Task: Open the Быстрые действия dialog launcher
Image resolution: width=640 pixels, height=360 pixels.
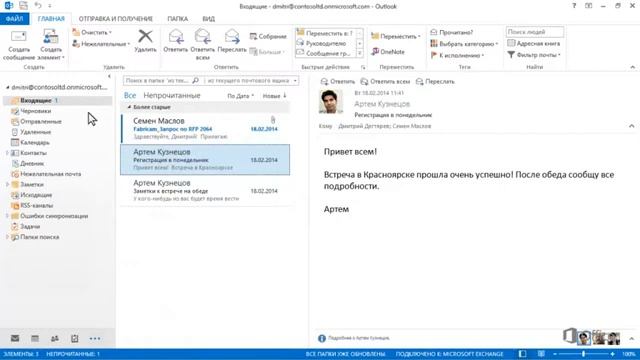Action: click(363, 67)
